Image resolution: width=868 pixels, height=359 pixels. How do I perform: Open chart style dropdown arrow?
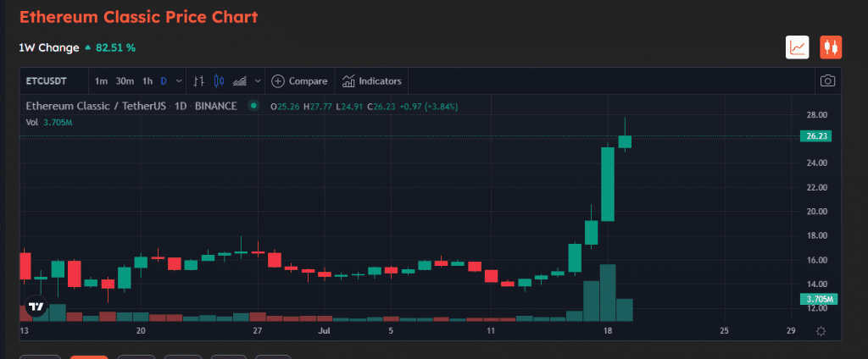[x=258, y=81]
